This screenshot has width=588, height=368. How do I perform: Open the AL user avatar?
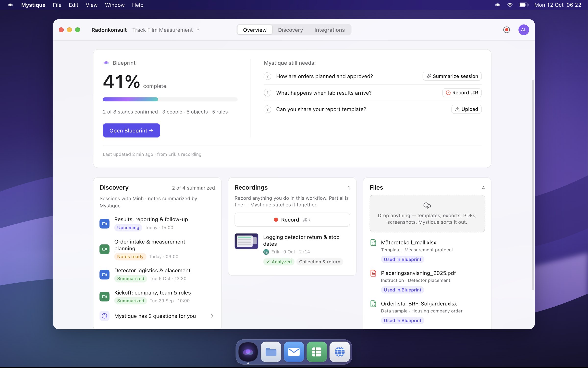[x=524, y=30]
